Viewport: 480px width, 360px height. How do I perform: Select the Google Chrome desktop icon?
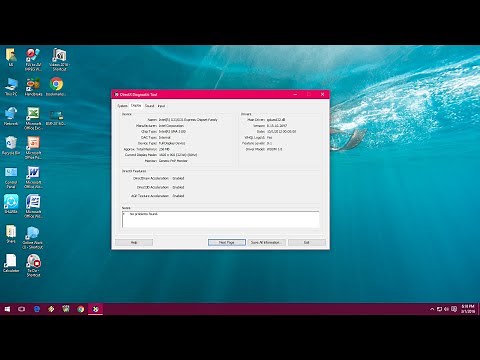[x=56, y=87]
